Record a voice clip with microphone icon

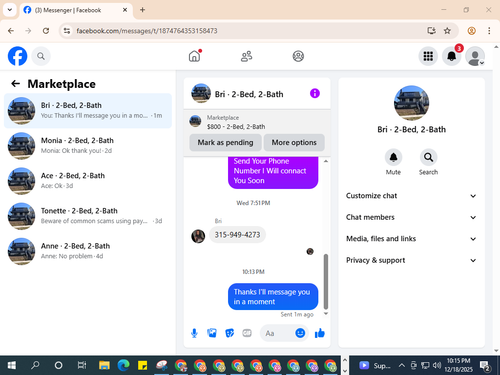[x=194, y=333]
